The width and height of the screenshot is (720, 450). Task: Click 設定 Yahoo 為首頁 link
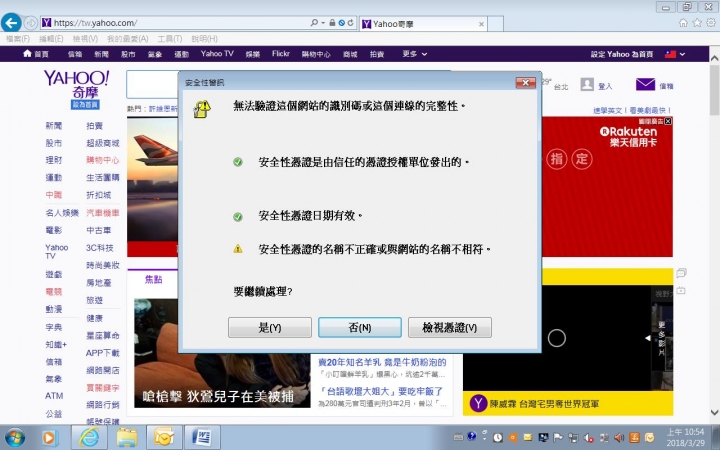(622, 54)
